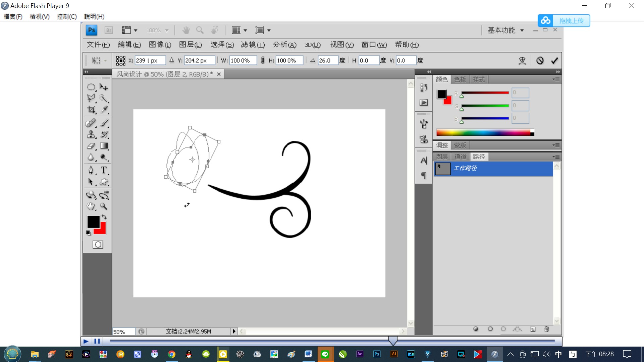Switch to the 图层 tab
The image size is (644, 362).
click(442, 157)
